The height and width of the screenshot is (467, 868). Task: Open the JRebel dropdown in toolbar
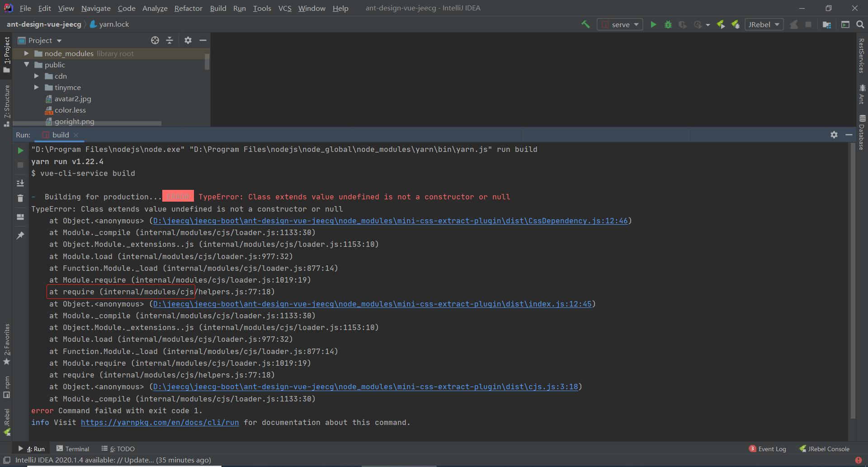(x=764, y=24)
